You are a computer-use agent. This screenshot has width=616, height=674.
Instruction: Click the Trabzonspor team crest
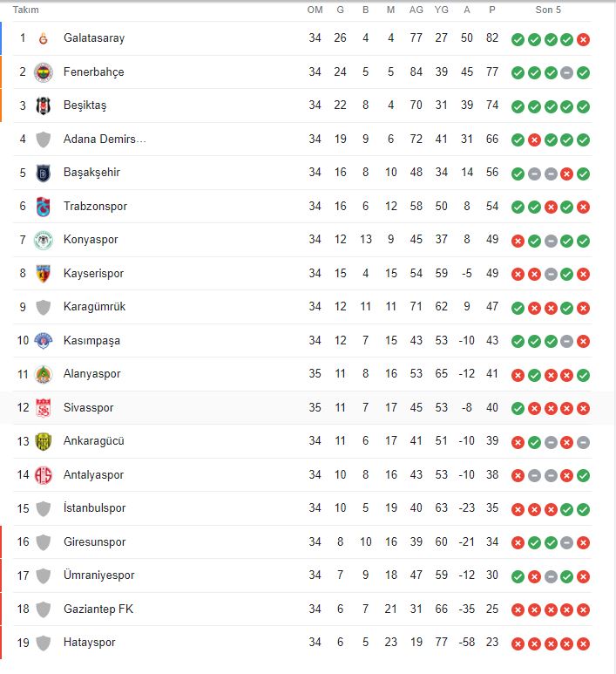44,207
